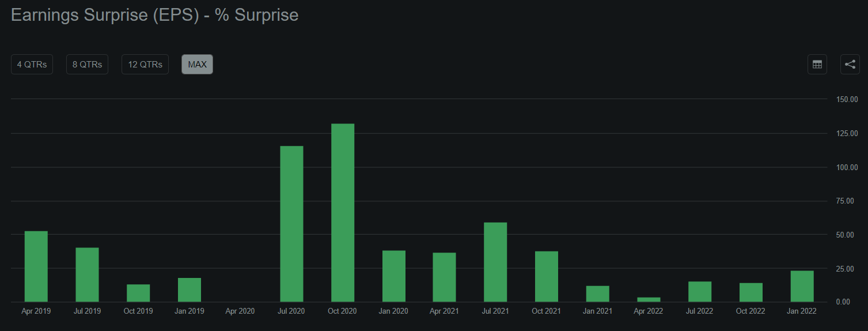Click the Oct 2020 tallest green bar
The image size is (868, 331).
(x=343, y=213)
